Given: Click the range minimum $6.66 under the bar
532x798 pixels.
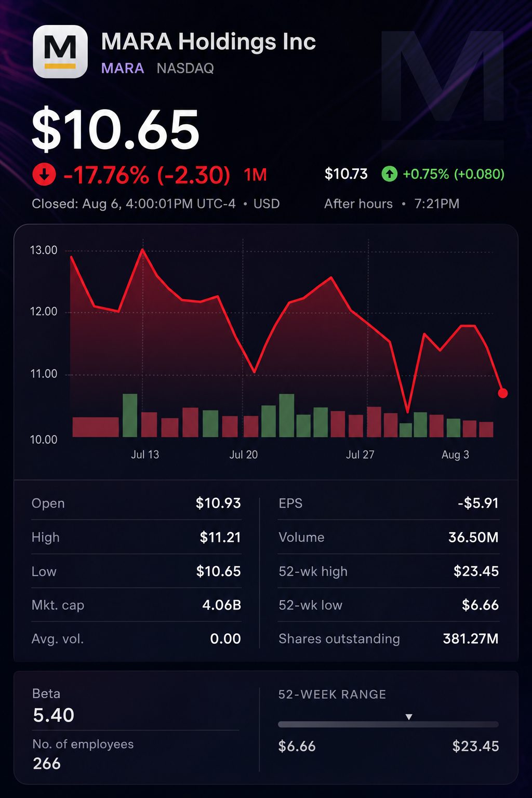Looking at the screenshot, I should 297,747.
